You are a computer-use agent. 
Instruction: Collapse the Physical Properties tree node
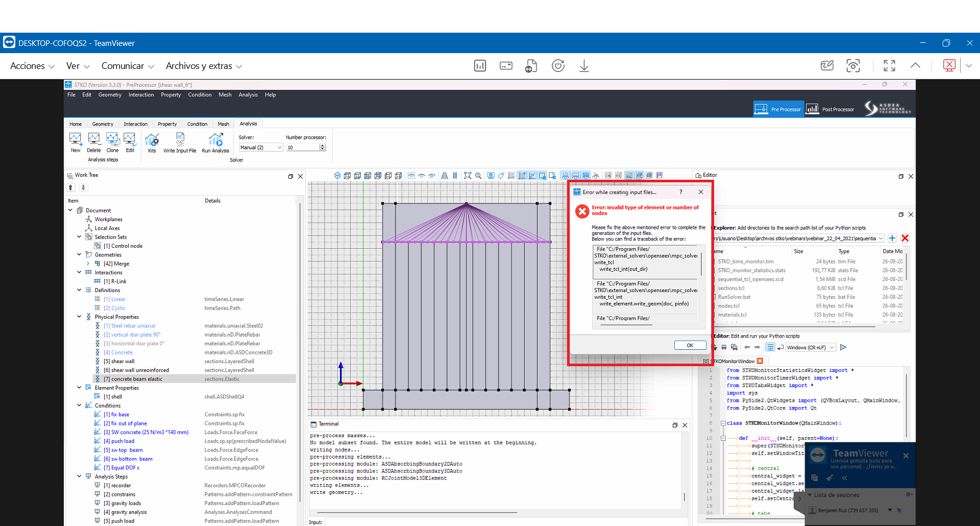point(79,317)
